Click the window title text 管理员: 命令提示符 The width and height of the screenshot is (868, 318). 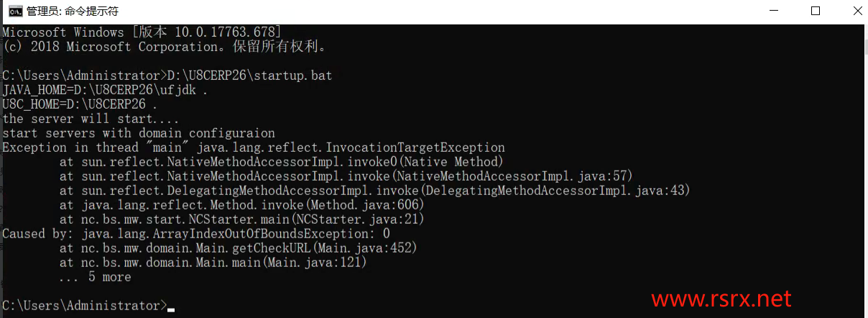coord(73,12)
